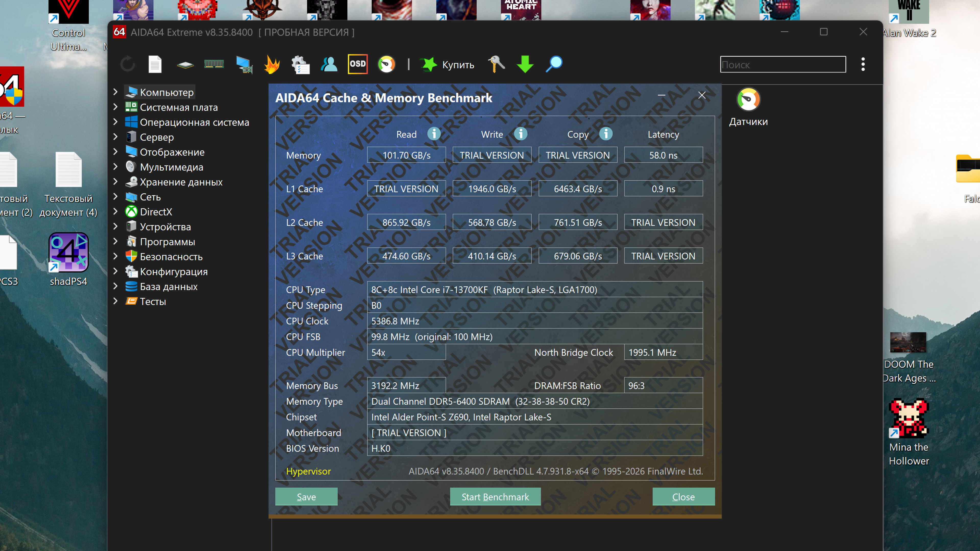Click the greyed-out Refresh toolbar icon

[127, 64]
